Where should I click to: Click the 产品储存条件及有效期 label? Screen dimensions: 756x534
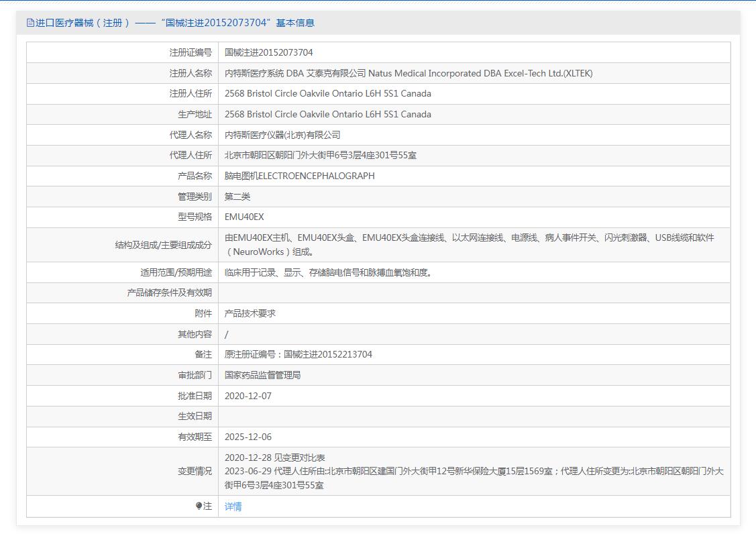tap(170, 292)
